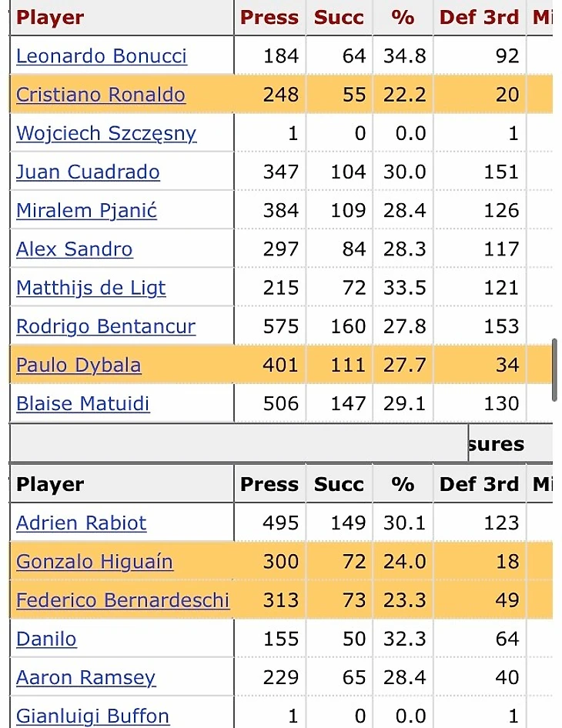Visit Matthijs de Ligt page

tap(91, 288)
